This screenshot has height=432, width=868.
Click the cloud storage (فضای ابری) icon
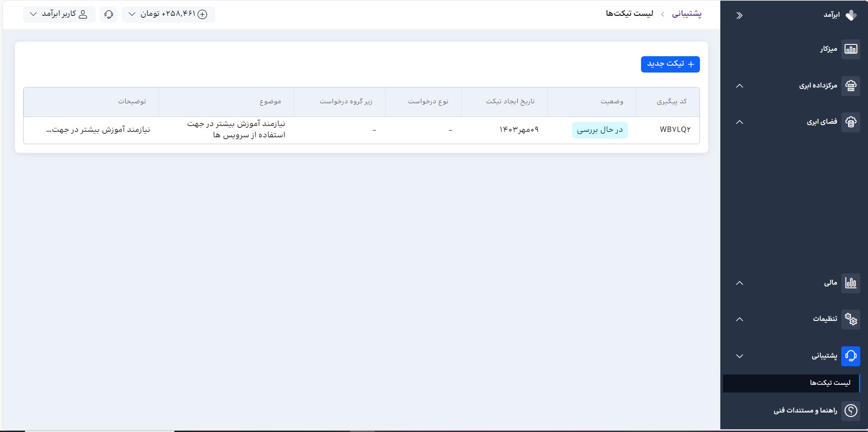[851, 122]
